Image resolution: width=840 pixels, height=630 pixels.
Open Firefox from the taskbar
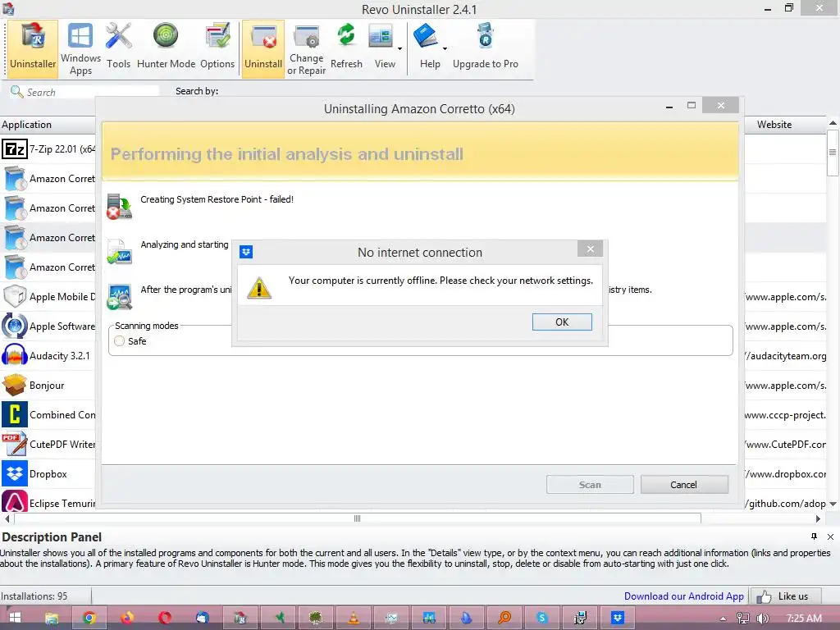pyautogui.click(x=127, y=618)
